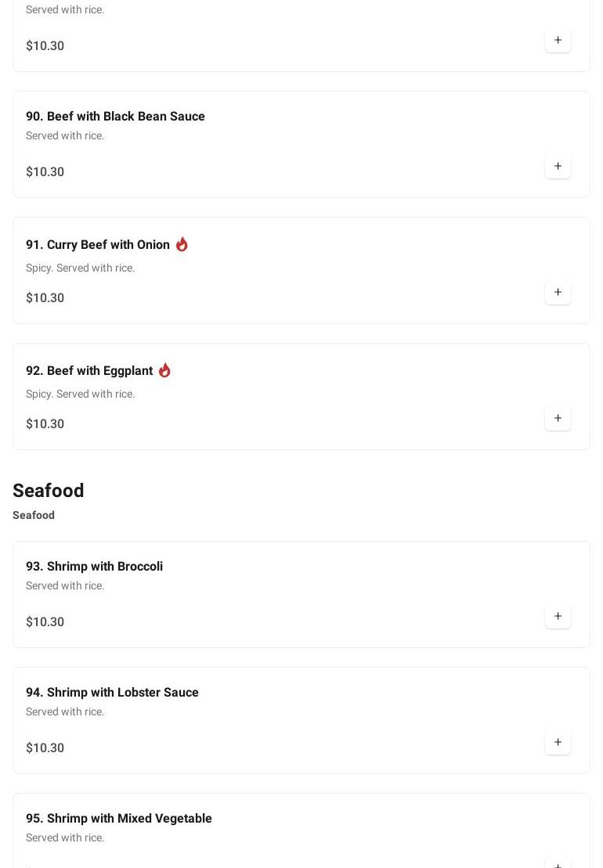
Task: Click the price of Beef with Eggplant
Action: [45, 424]
